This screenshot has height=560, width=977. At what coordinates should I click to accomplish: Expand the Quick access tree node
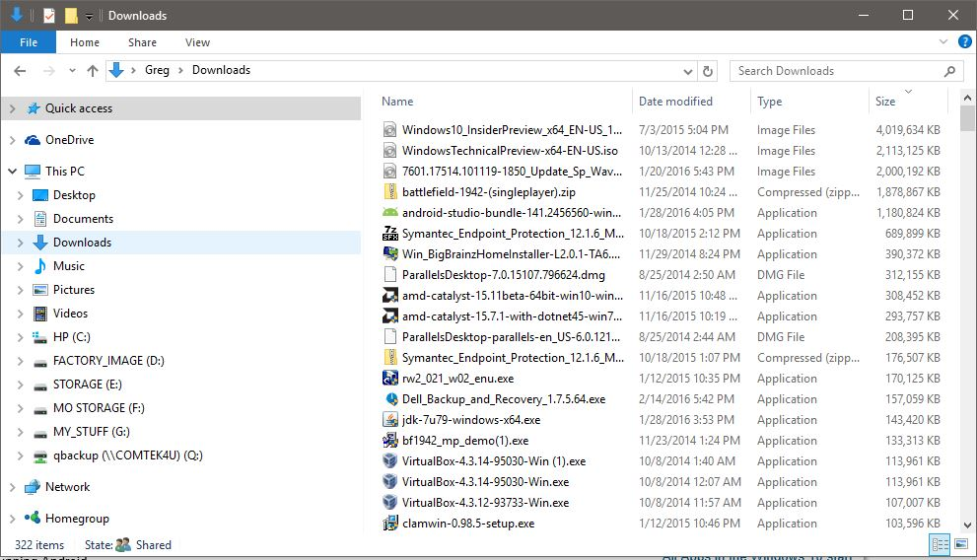pyautogui.click(x=12, y=108)
